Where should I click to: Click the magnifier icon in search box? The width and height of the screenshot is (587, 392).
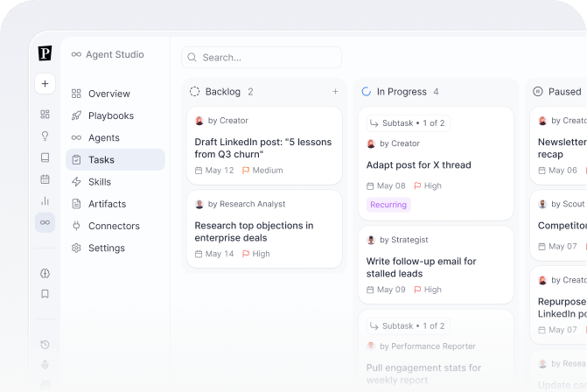(192, 57)
